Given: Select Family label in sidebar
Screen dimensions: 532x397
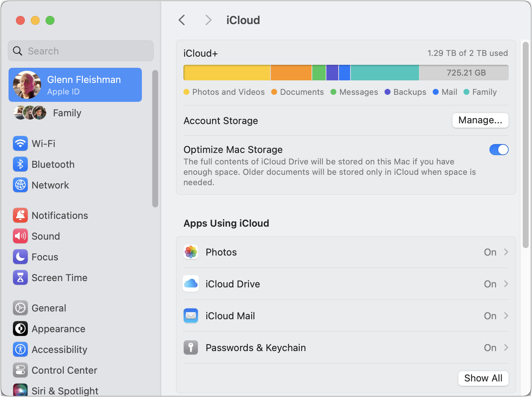Looking at the screenshot, I should [67, 113].
